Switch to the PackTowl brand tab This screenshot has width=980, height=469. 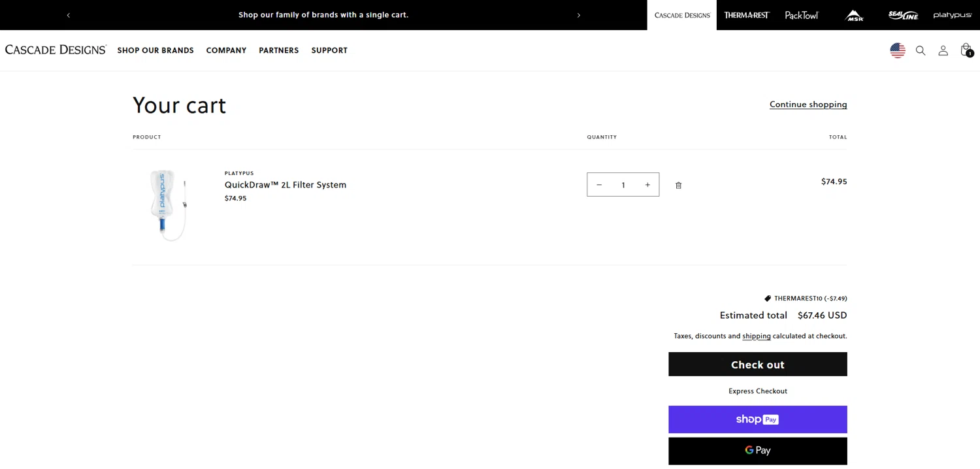(802, 15)
